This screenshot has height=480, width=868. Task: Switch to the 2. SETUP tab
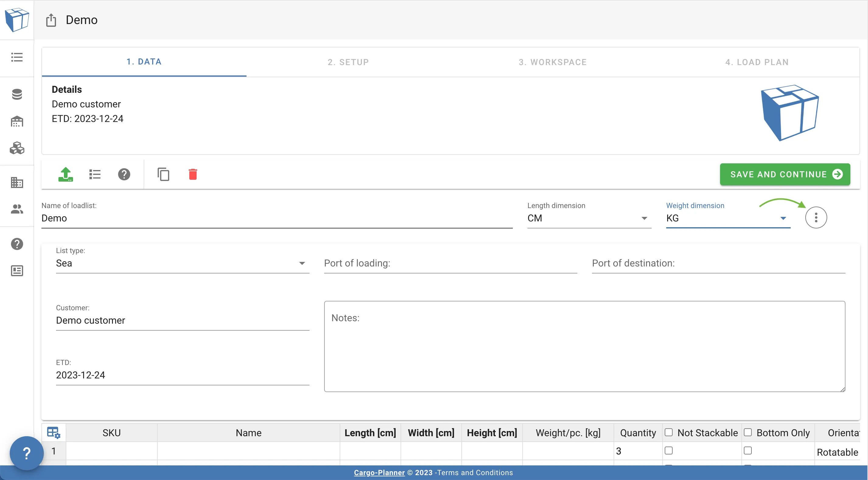click(x=348, y=62)
